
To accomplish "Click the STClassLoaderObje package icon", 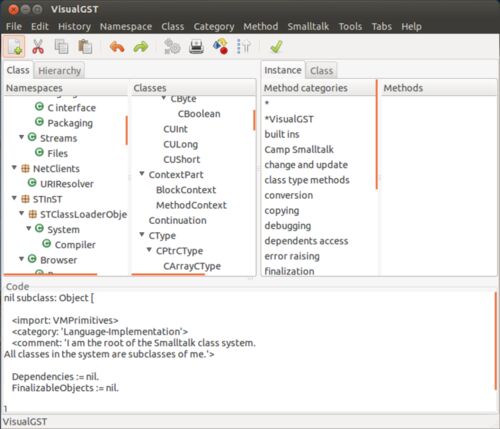I will [x=33, y=214].
